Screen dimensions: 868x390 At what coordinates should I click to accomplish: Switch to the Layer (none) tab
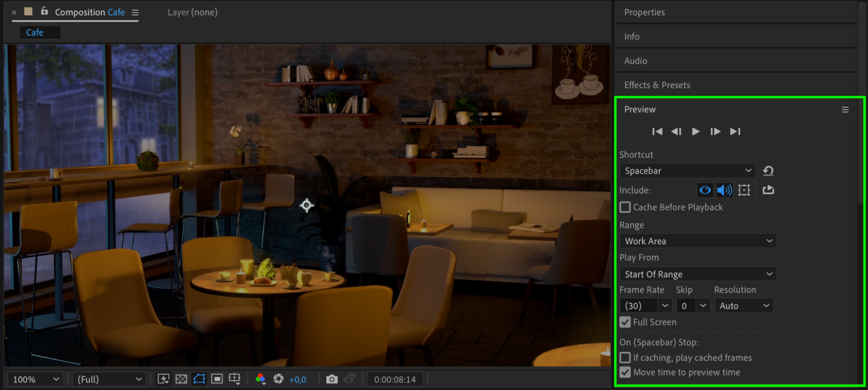point(192,12)
